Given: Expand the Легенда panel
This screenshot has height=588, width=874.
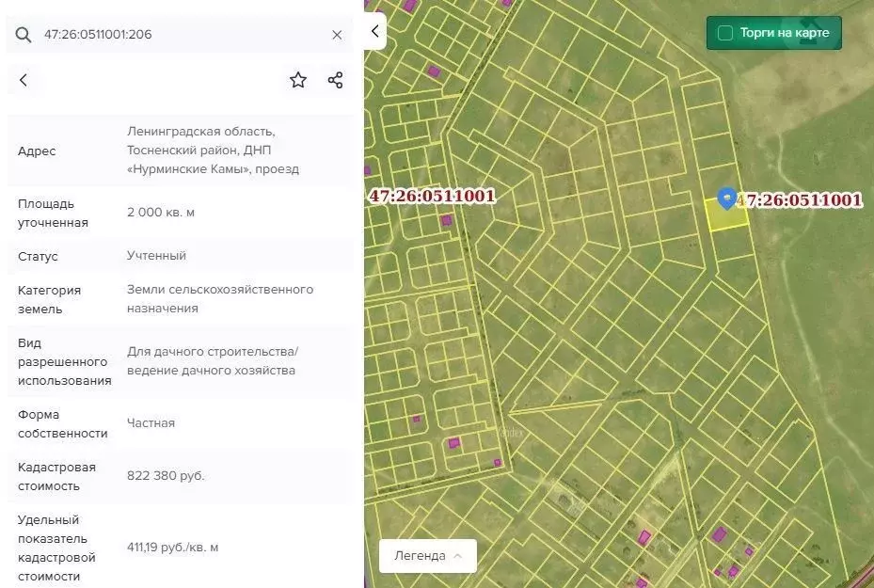Looking at the screenshot, I should pyautogui.click(x=428, y=555).
